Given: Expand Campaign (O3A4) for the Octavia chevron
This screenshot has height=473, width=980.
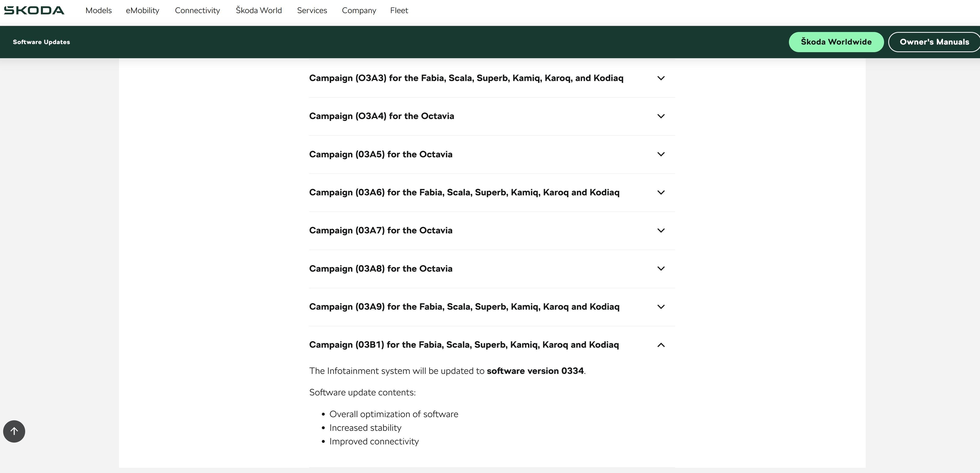Looking at the screenshot, I should tap(661, 116).
